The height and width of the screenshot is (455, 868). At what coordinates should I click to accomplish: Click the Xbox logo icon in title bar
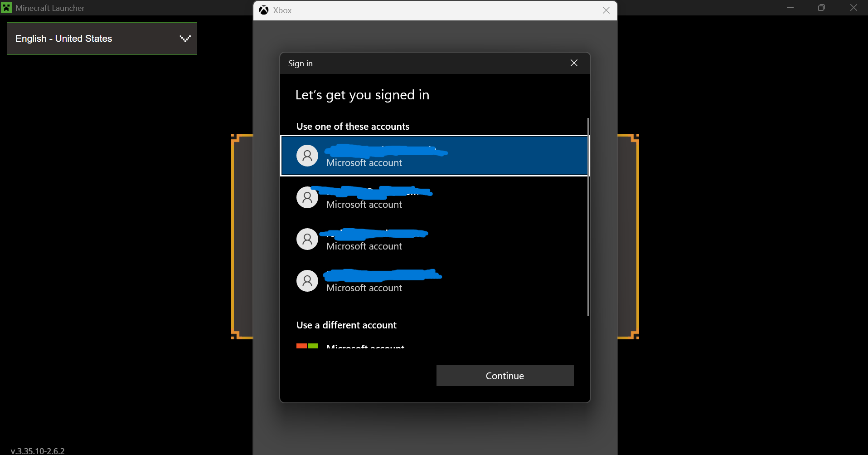coord(264,10)
